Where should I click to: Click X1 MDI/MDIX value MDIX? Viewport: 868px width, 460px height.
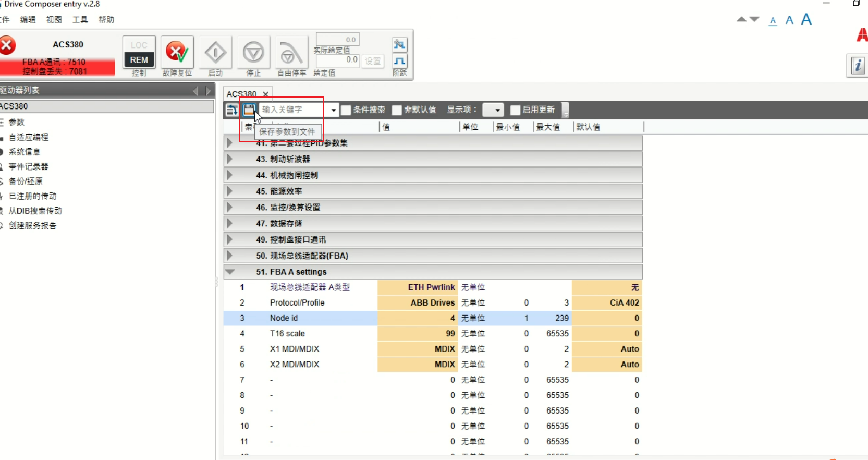pos(418,349)
